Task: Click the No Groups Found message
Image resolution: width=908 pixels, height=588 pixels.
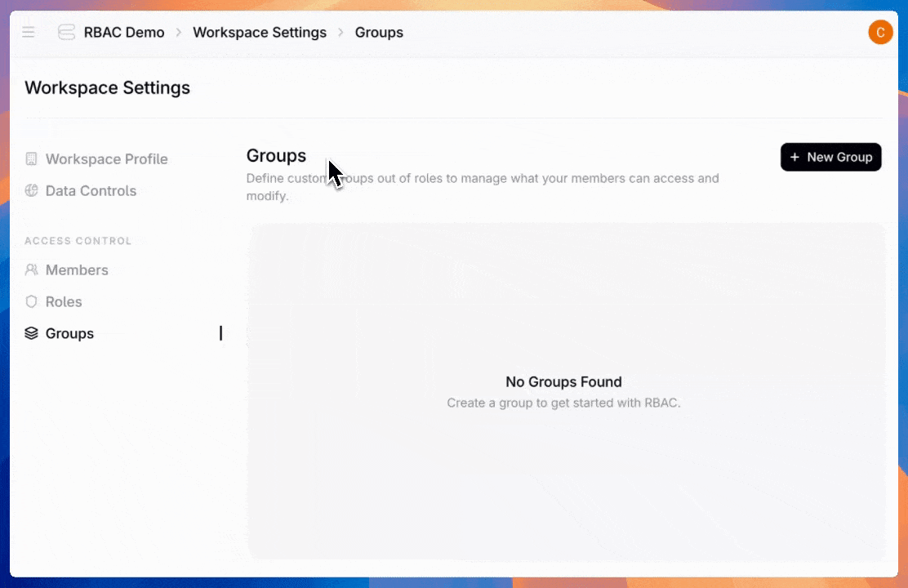Action: tap(563, 382)
